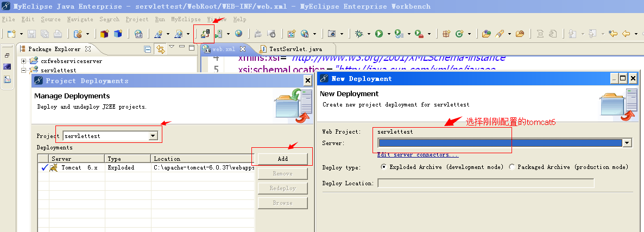The height and width of the screenshot is (232, 644).
Task: Click the Last Edit Location arrow icon
Action: pyautogui.click(x=613, y=34)
